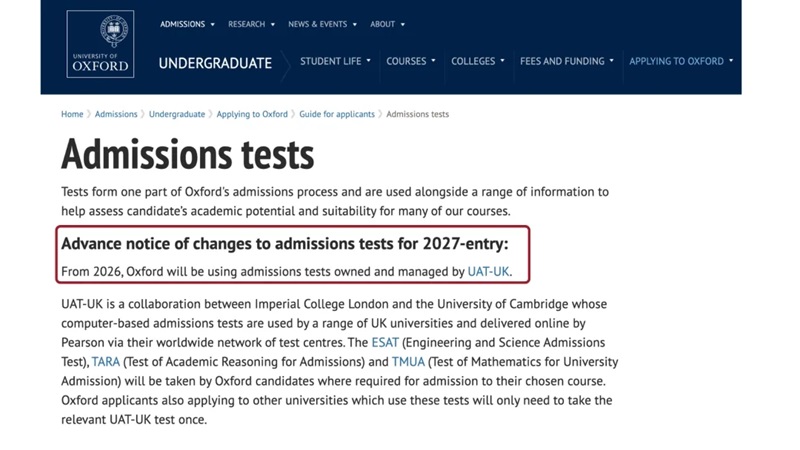The image size is (800, 450).
Task: Select the Undergraduate breadcrumb link
Action: [177, 114]
